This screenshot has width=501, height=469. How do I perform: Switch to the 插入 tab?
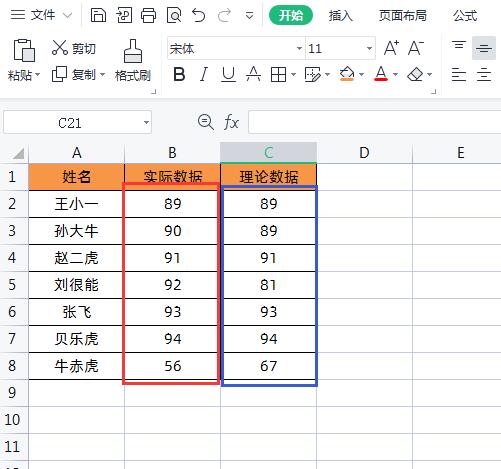click(x=341, y=16)
